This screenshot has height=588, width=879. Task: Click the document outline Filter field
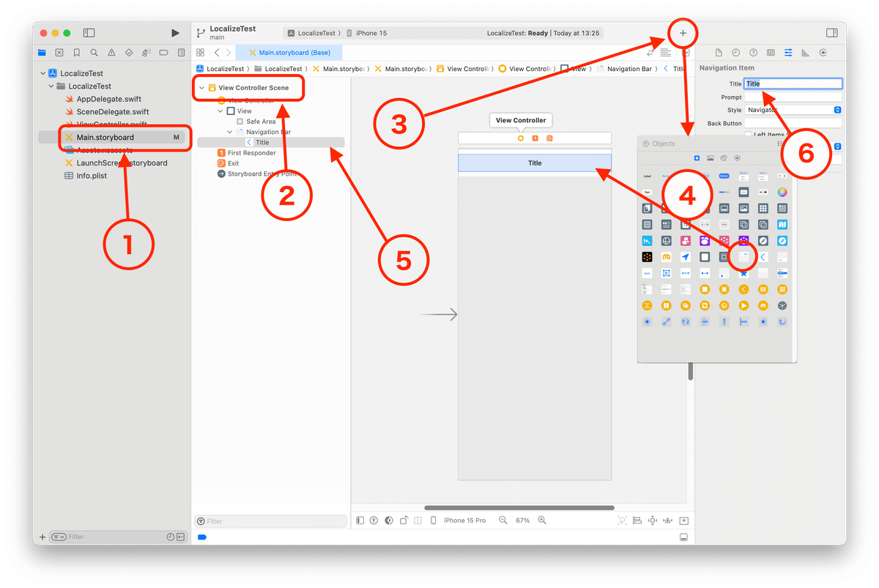click(x=270, y=521)
